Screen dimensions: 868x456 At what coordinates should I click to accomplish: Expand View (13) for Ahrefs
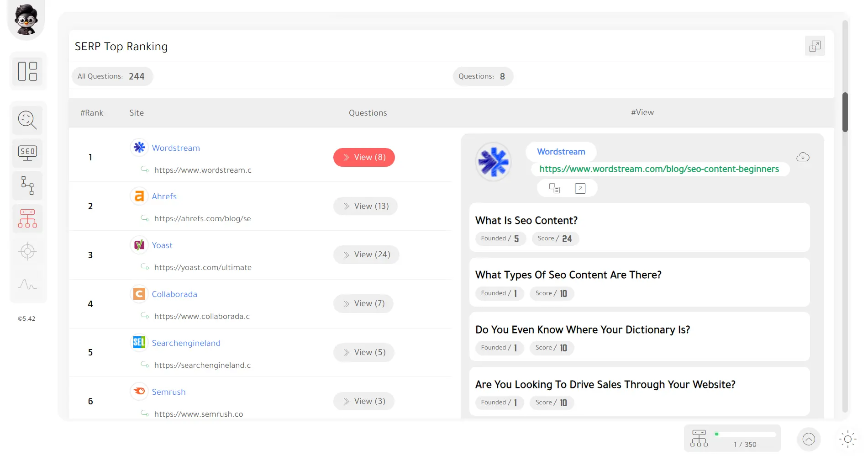[x=365, y=206]
